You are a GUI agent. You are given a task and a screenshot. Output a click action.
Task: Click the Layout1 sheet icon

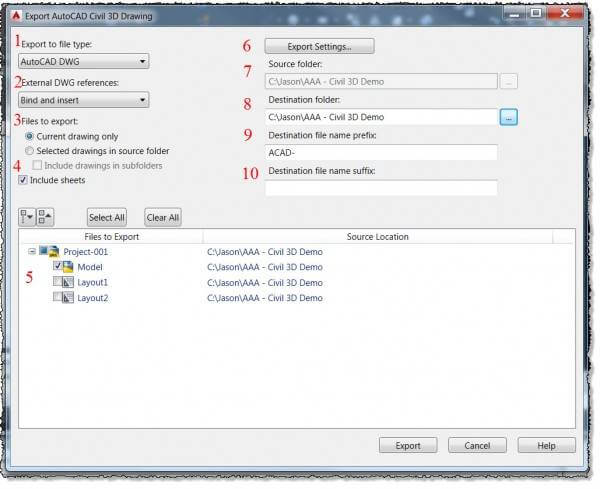pyautogui.click(x=67, y=283)
